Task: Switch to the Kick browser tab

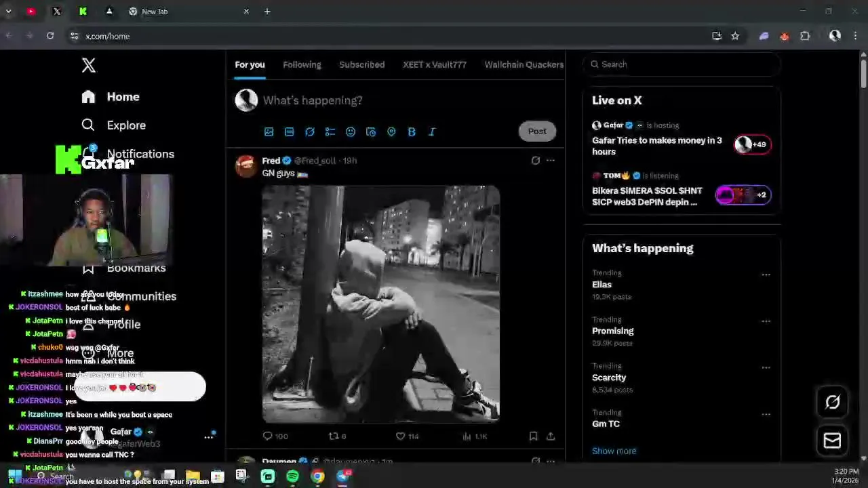Action: [83, 12]
